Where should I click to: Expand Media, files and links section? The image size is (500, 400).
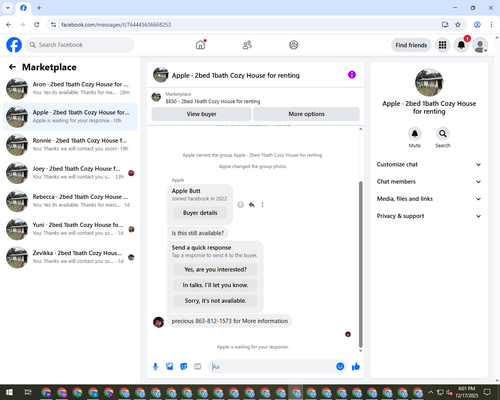coord(429,199)
